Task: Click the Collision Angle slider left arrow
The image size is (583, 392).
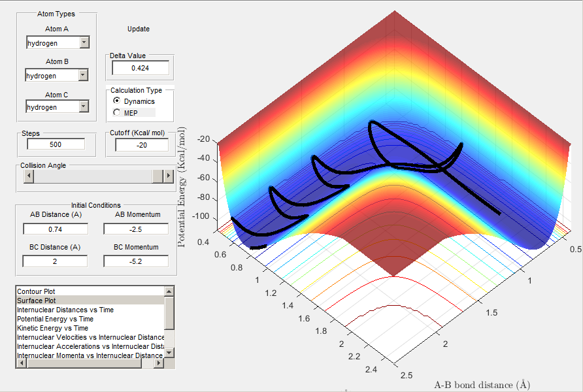Action: (x=29, y=176)
